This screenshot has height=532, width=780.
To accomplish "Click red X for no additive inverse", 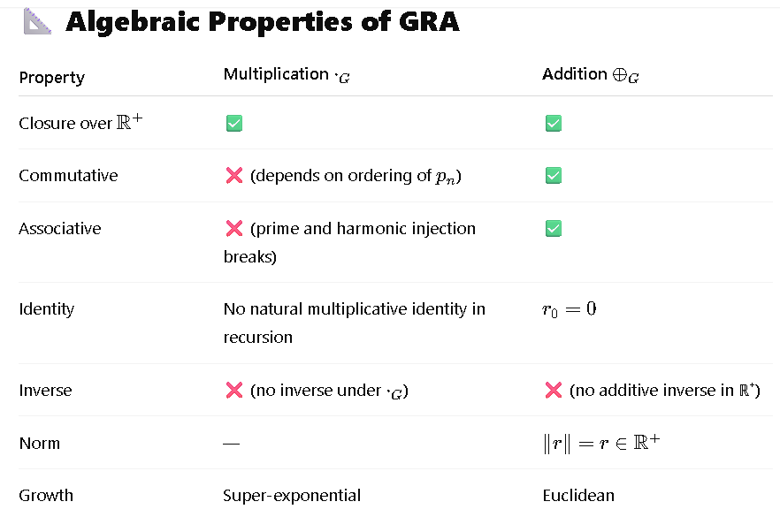I will [x=554, y=391].
